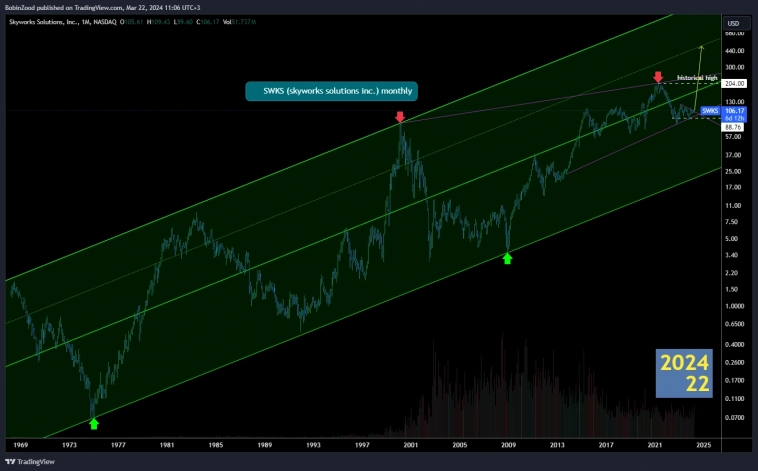Click the 0.6500 price axis label
The width and height of the screenshot is (758, 471).
click(x=734, y=324)
